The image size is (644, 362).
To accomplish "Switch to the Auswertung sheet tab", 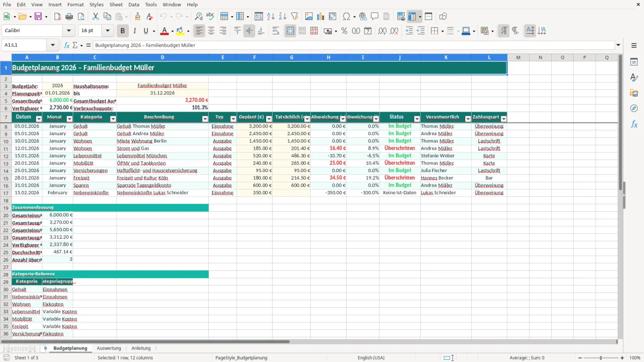I will click(x=109, y=348).
